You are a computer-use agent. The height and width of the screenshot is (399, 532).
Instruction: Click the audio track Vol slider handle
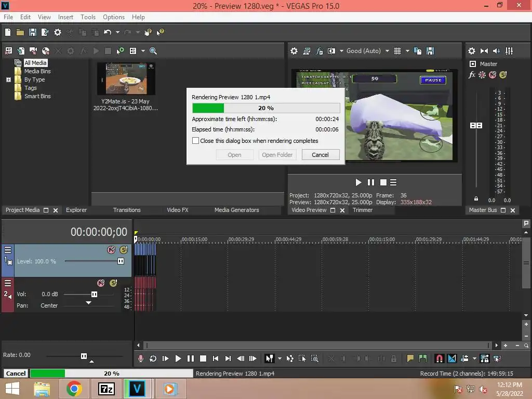pos(95,294)
